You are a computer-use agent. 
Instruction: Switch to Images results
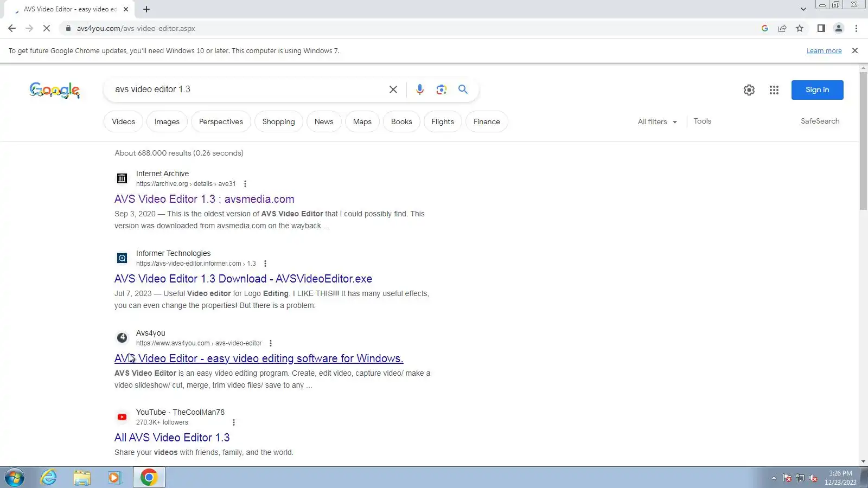pyautogui.click(x=167, y=121)
